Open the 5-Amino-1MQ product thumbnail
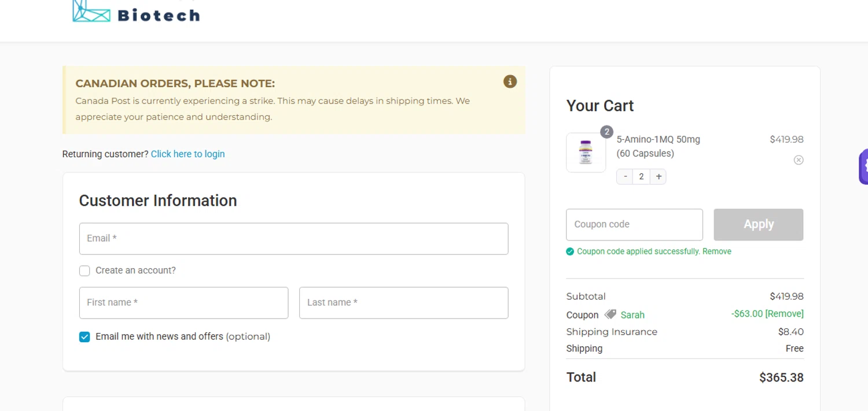The height and width of the screenshot is (411, 868). (x=586, y=153)
